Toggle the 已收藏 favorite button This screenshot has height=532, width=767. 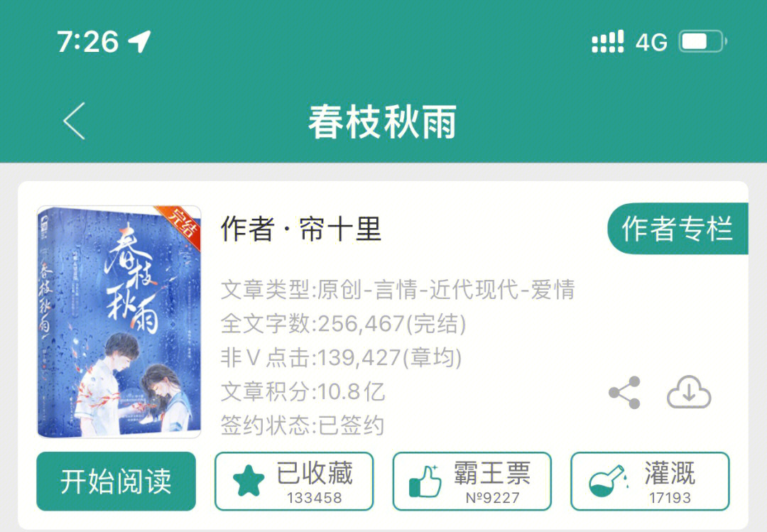[x=294, y=481]
